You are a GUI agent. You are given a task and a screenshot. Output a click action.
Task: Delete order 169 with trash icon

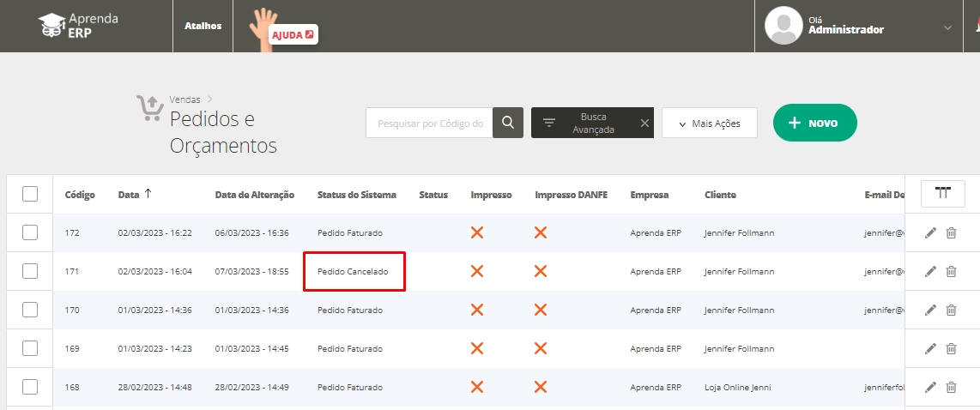(x=951, y=348)
